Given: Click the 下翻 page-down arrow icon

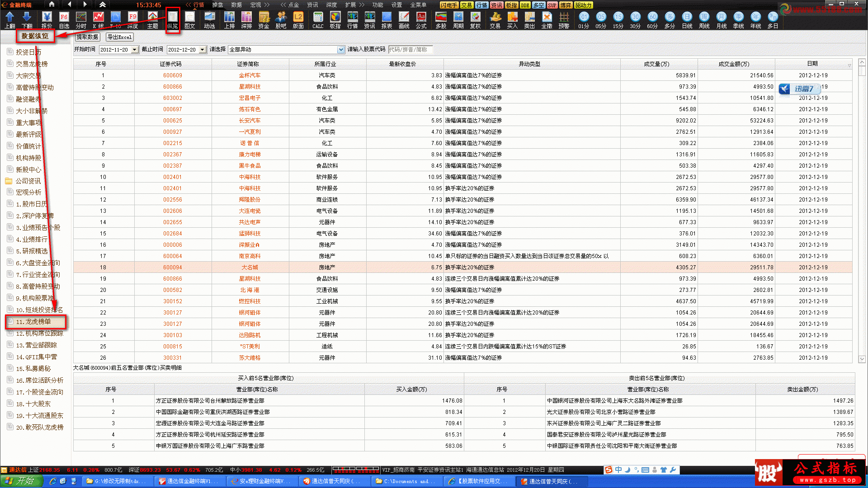Looking at the screenshot, I should point(27,20).
